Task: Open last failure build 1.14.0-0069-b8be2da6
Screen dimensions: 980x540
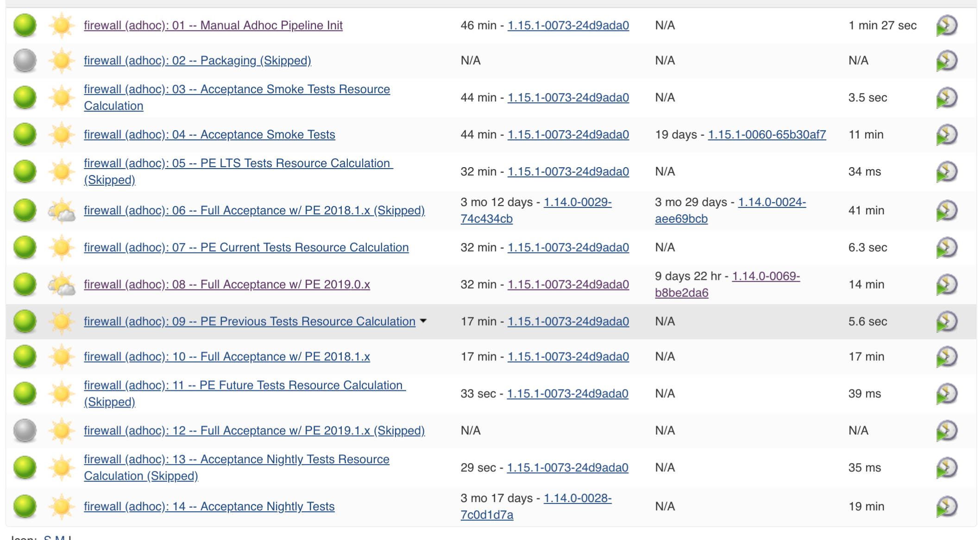Action: (766, 276)
